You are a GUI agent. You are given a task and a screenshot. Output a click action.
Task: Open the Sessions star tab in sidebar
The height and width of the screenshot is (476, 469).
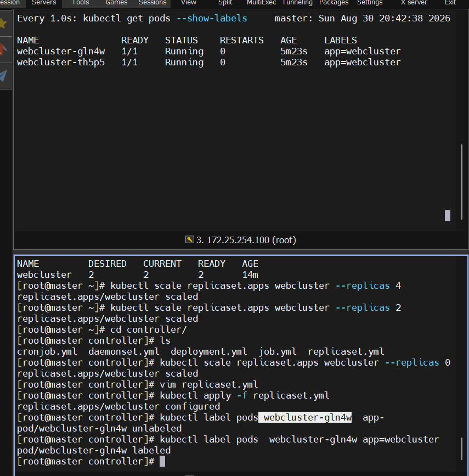(3, 23)
